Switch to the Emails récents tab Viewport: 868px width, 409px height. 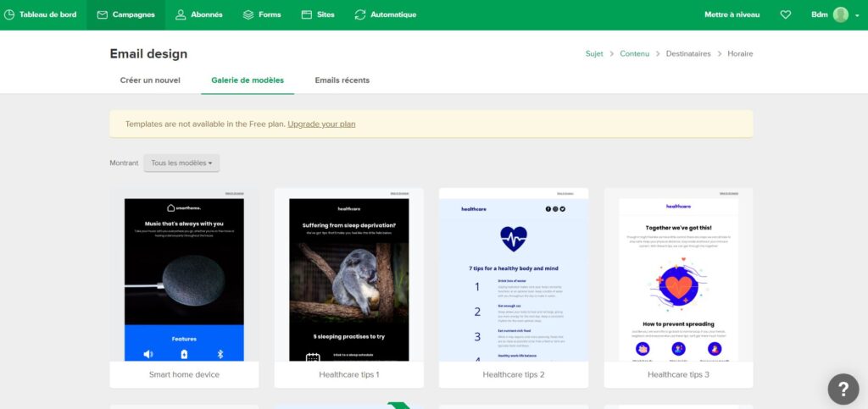pos(342,80)
